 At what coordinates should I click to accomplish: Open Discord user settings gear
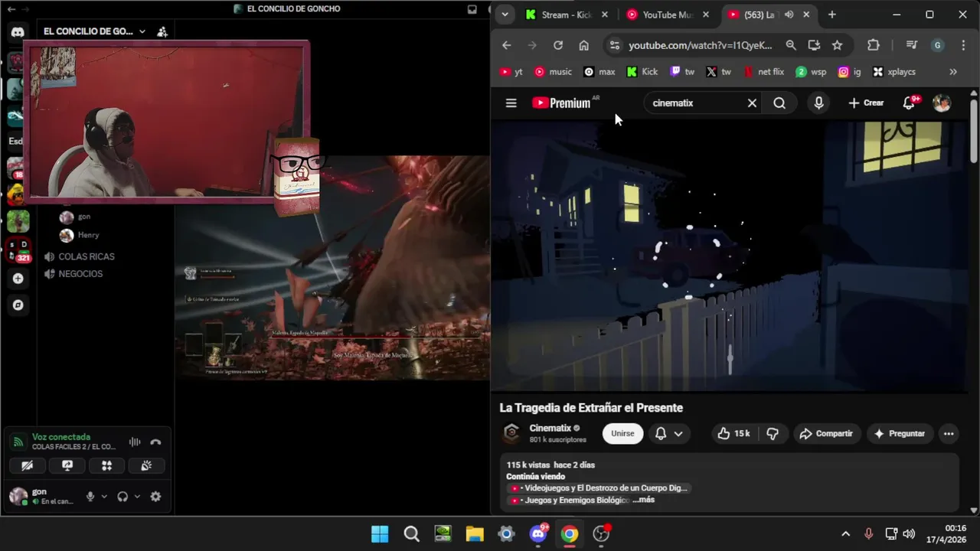(x=155, y=496)
